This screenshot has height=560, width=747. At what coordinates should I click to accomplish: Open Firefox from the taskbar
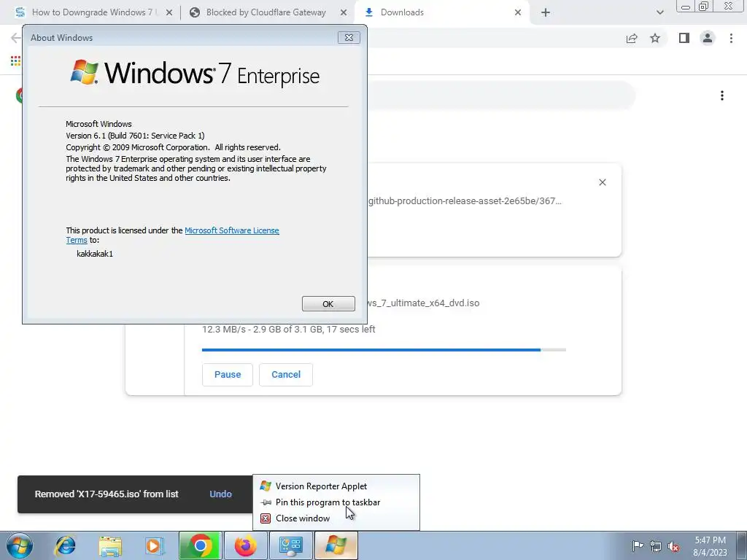(246, 545)
